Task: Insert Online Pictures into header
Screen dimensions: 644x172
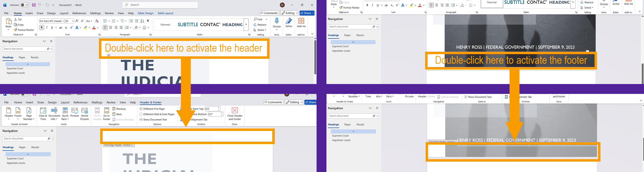Action: [85, 114]
